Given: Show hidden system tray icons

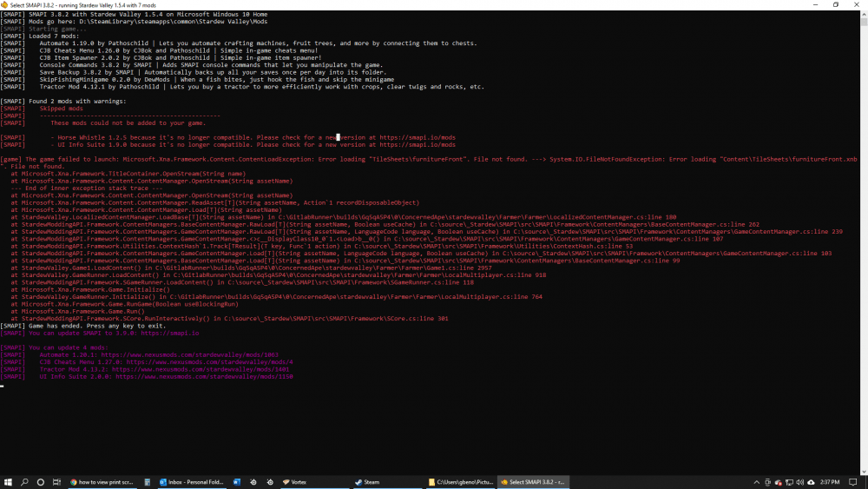Looking at the screenshot, I should tap(757, 482).
